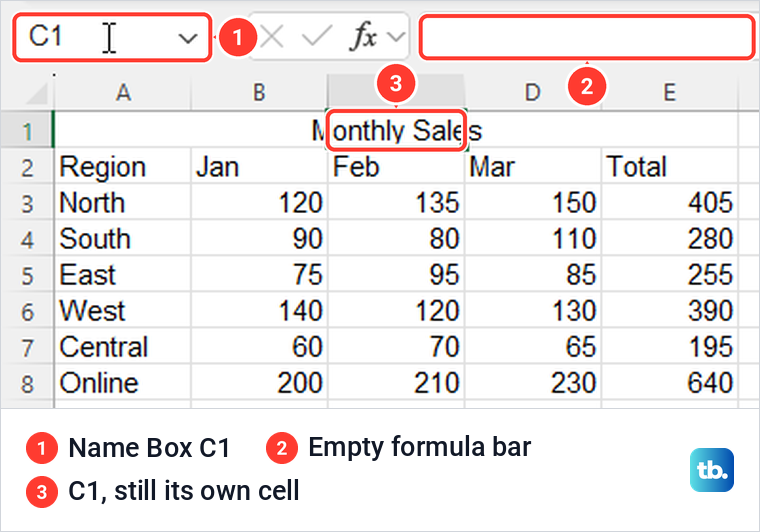Click East's Jan value 75
Screen dimensions: 760x532
pyautogui.click(x=259, y=274)
